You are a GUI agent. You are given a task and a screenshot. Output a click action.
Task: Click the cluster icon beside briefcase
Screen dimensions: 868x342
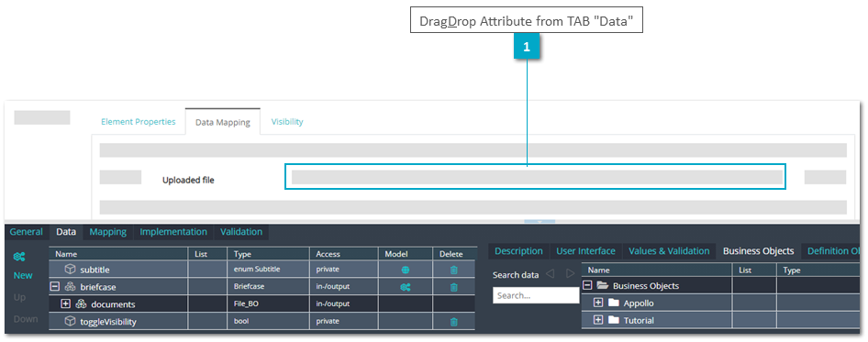70,287
